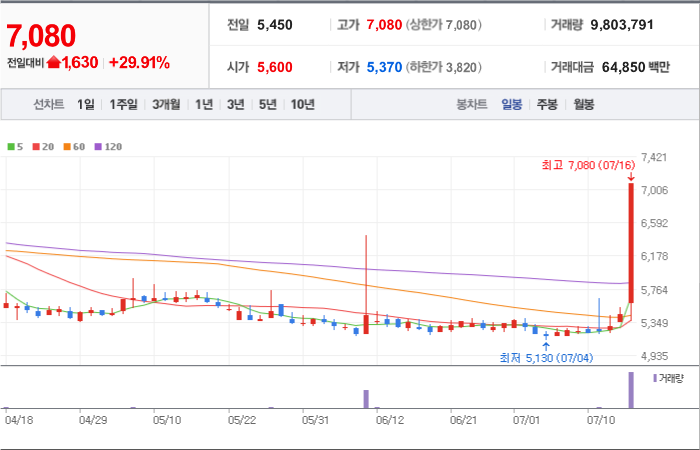Click the 하한가 3,820 text
This screenshot has width=700, height=450.
pos(443,67)
